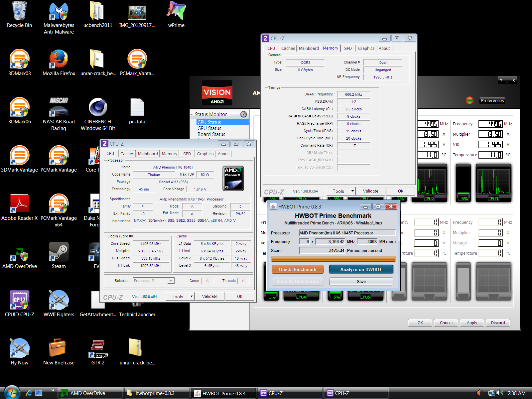Select the 3DMark06 shortcut

[19, 111]
